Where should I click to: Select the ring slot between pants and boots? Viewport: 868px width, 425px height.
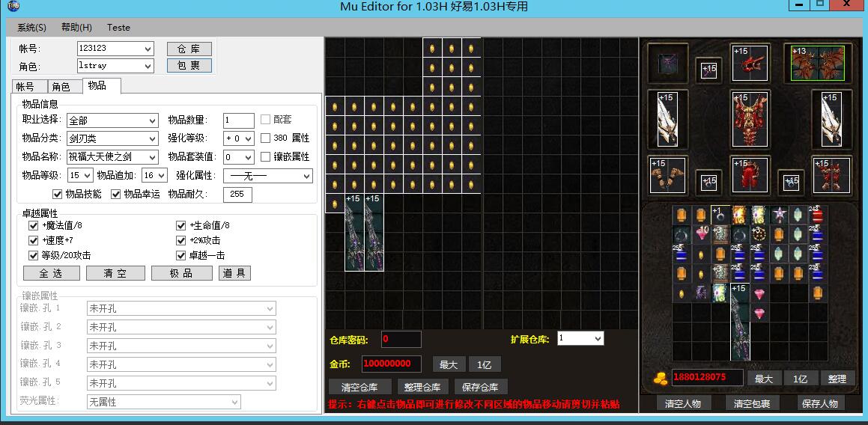[791, 182]
